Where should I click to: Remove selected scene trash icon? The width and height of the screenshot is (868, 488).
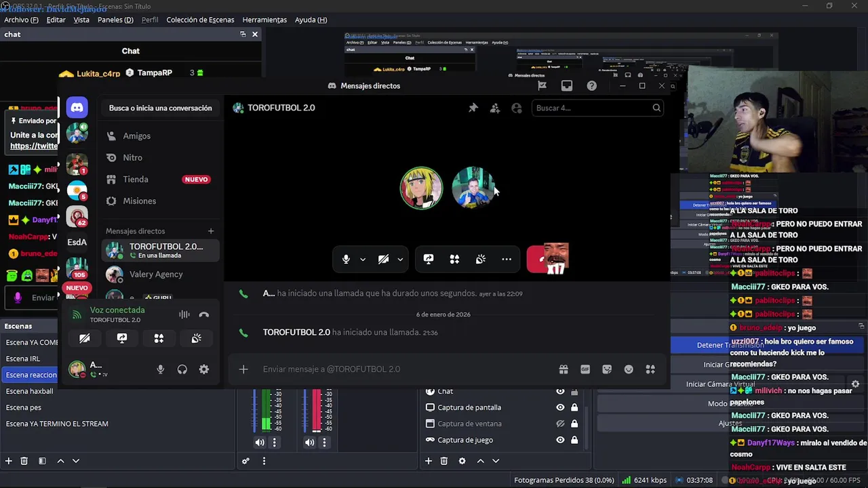click(x=24, y=461)
